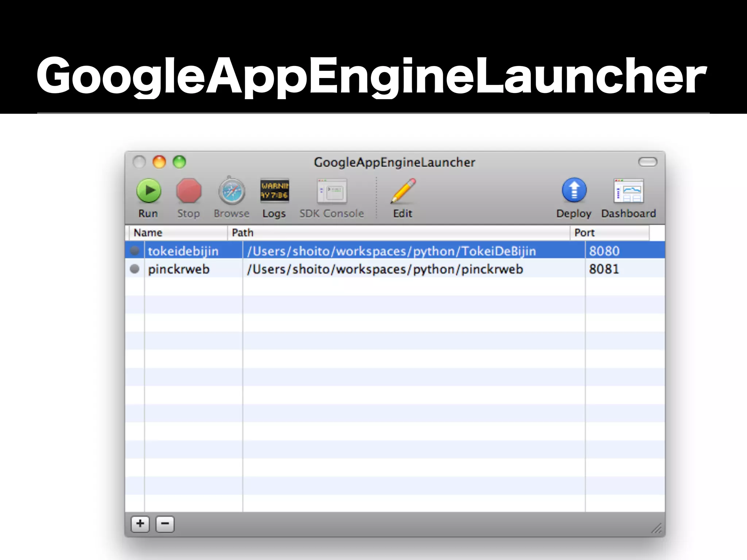
Task: Remove a project with the minus button
Action: (165, 524)
